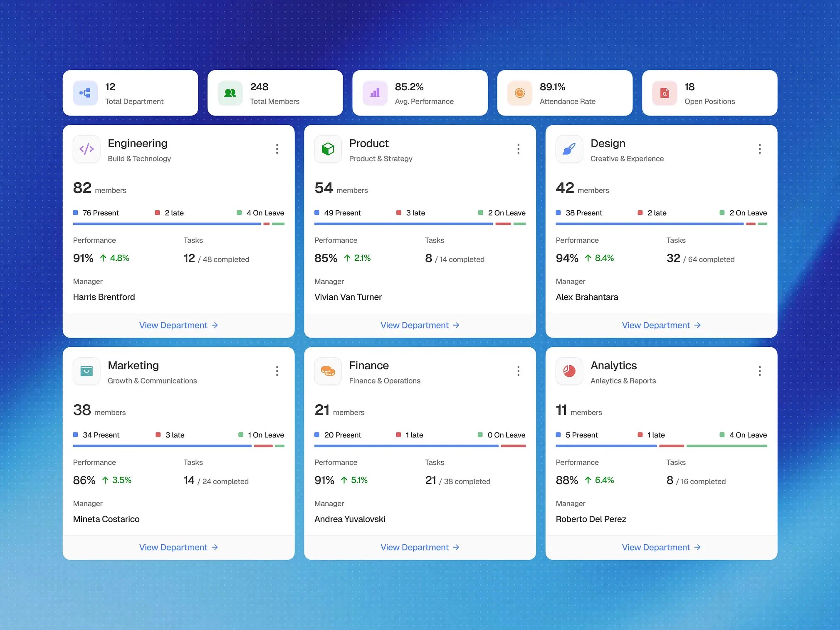Open the Analytics card three-dot menu
This screenshot has width=840, height=630.
pyautogui.click(x=760, y=371)
